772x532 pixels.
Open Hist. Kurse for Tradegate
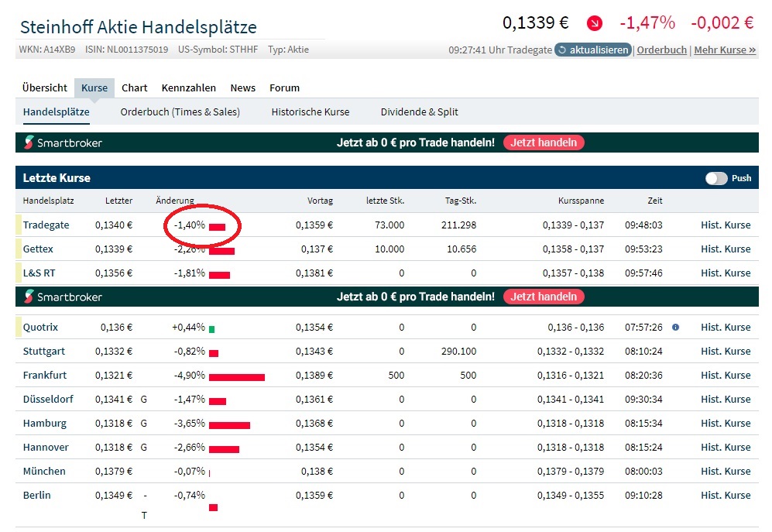tap(726, 225)
